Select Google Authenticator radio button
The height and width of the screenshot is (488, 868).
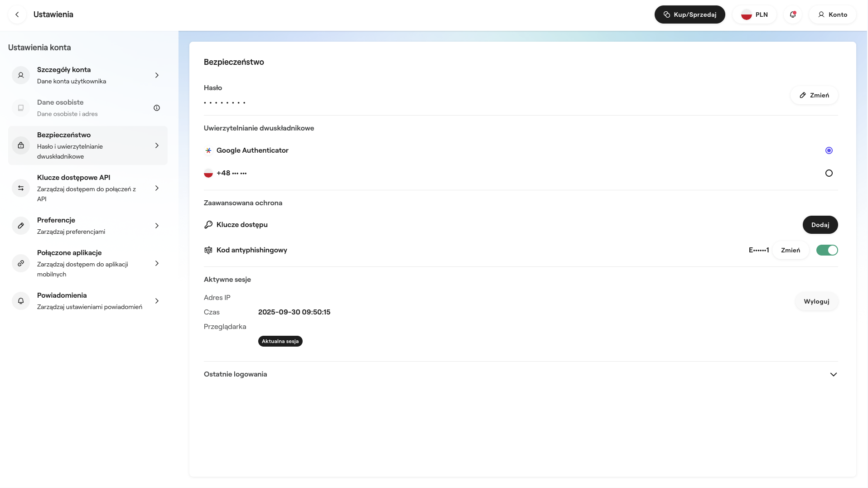point(829,150)
